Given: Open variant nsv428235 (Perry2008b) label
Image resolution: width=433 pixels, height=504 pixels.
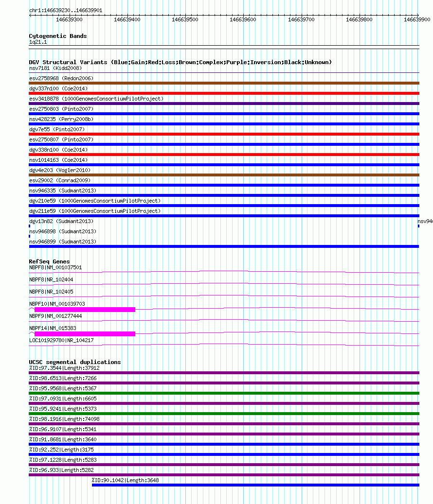Looking at the screenshot, I should (61, 119).
